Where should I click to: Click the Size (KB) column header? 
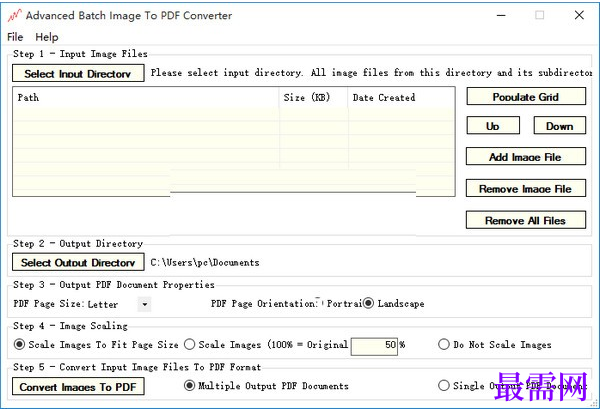313,98
